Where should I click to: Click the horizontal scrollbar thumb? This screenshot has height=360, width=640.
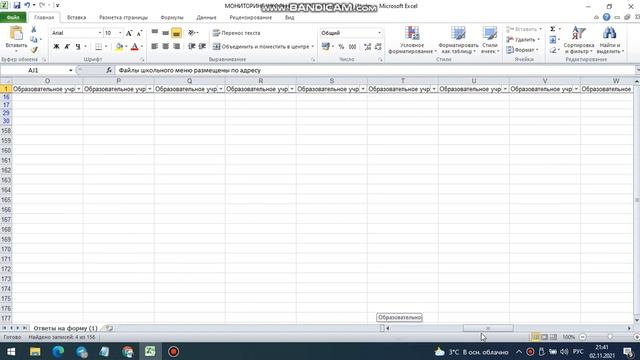tap(488, 328)
